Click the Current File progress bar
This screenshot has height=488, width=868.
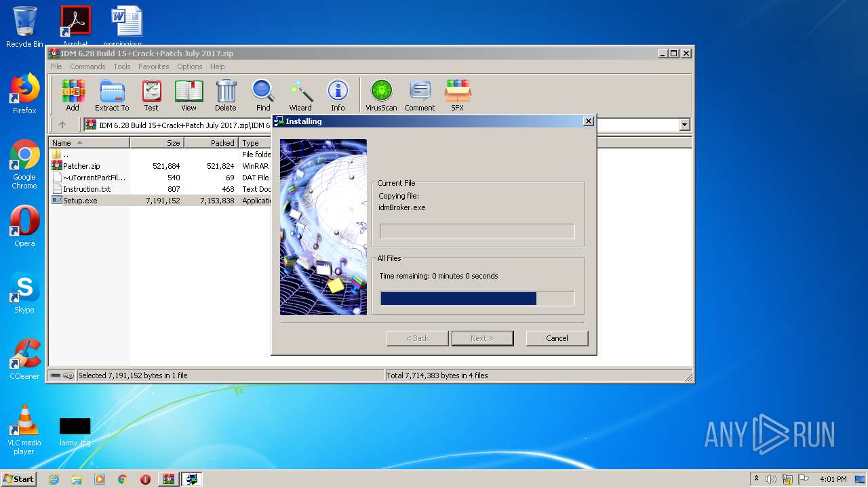[477, 231]
